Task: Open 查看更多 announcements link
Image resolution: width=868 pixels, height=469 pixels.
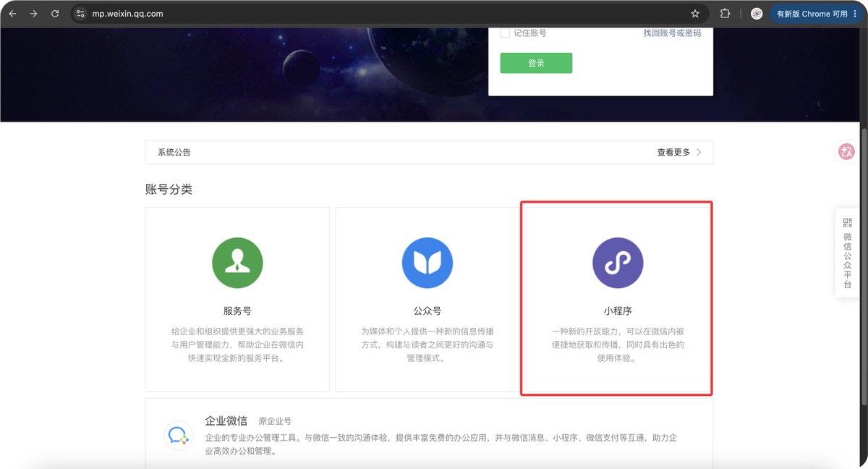Action: point(673,153)
